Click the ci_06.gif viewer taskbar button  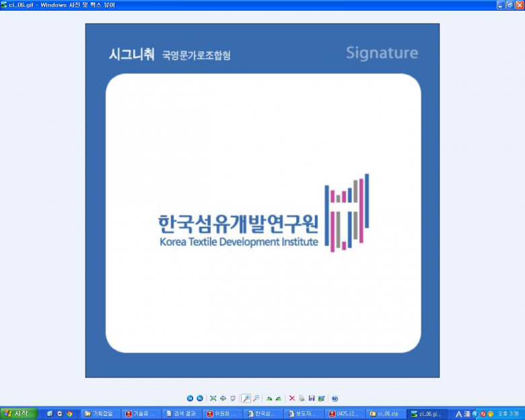[x=427, y=414]
